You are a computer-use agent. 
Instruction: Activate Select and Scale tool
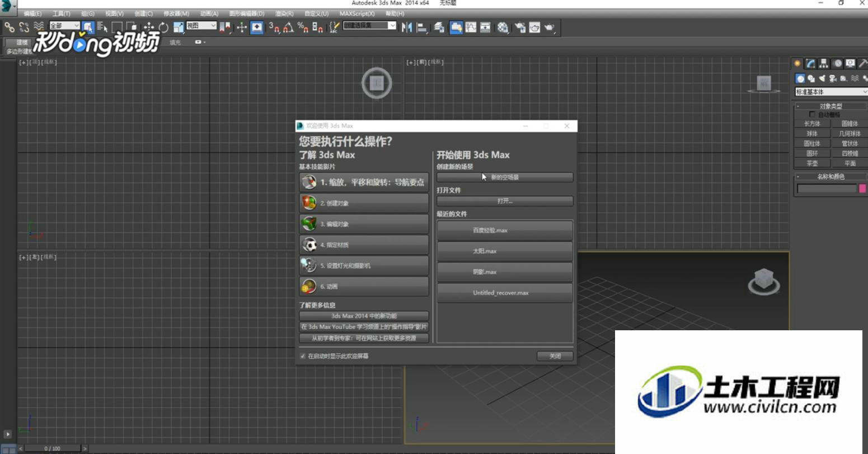(x=179, y=27)
